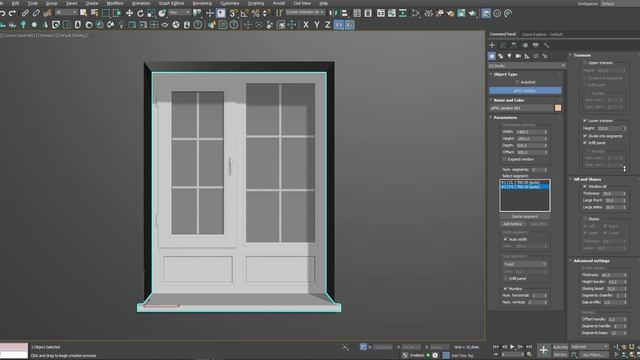640x360 pixels.
Task: Open the Display panel tab icon
Action: [536, 45]
